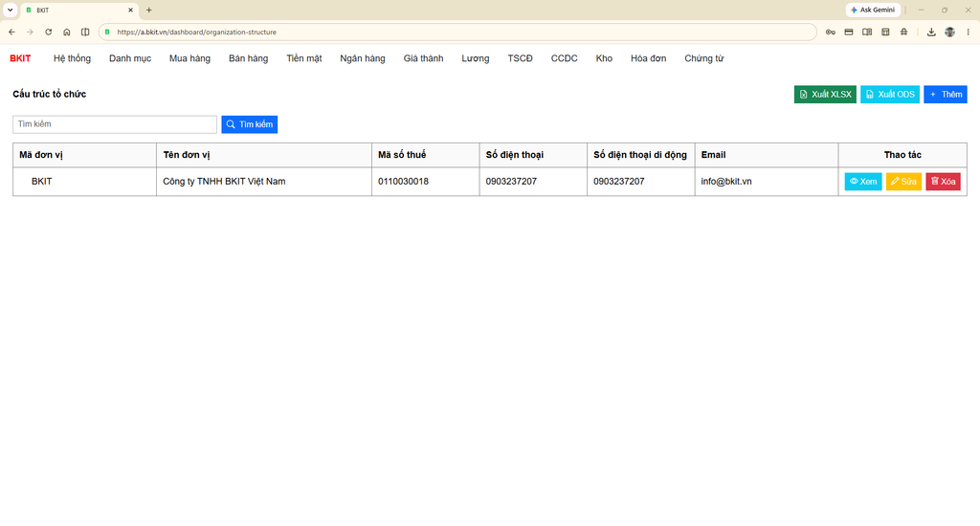Click the extensions bug icon in toolbar
The image size is (980, 526).
pos(903,32)
